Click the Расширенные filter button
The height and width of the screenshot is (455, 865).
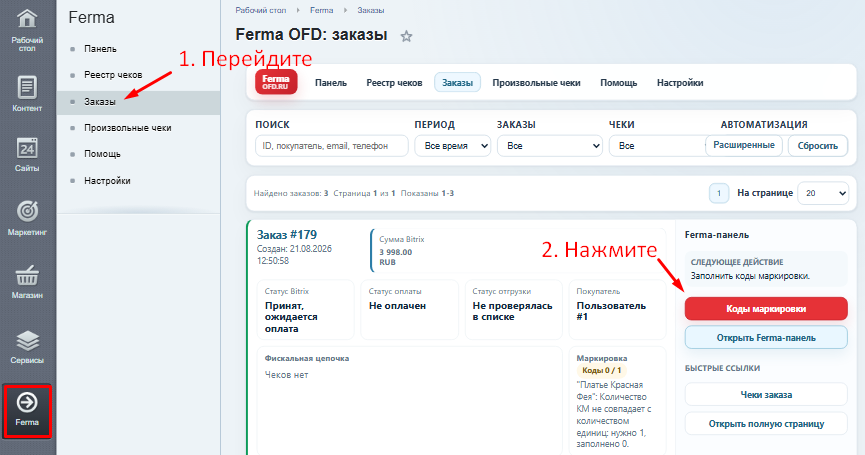click(x=744, y=146)
